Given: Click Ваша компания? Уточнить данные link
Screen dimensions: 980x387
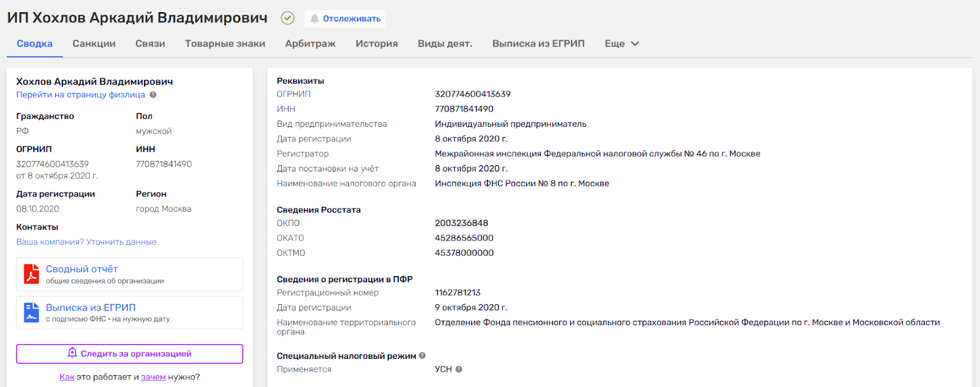Looking at the screenshot, I should point(86,242).
